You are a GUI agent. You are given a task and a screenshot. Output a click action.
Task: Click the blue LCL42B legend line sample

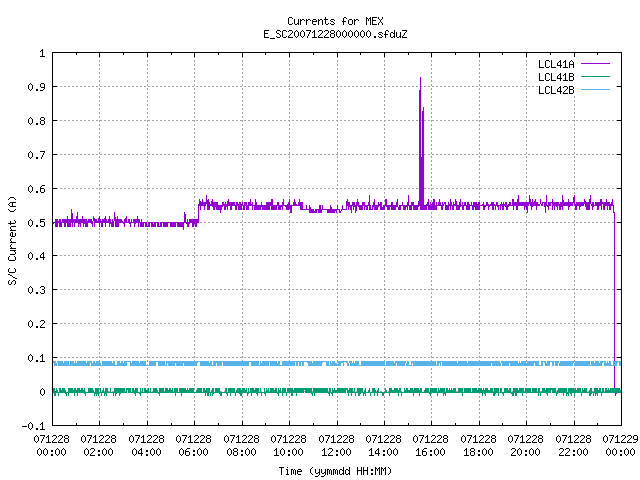(x=595, y=90)
